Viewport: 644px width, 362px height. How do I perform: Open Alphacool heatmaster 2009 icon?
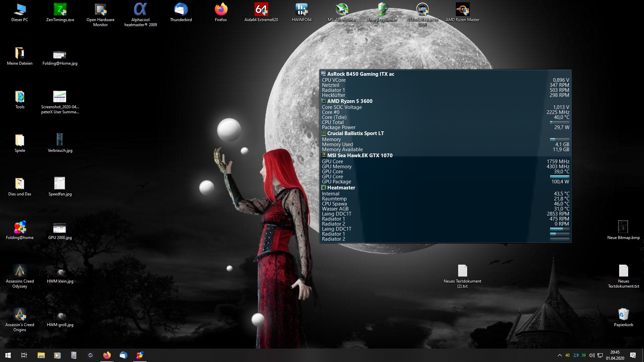141,10
